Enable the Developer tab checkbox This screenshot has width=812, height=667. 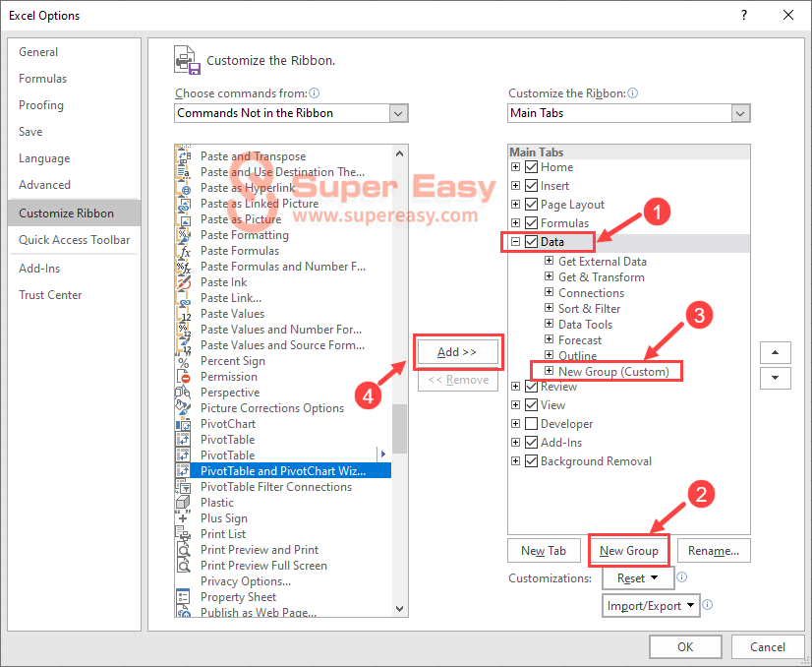point(531,424)
